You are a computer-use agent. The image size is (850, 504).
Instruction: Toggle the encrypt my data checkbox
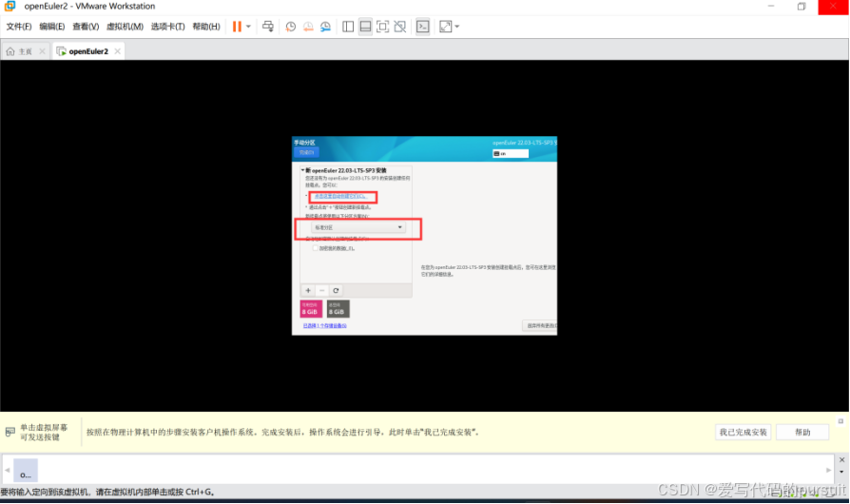click(x=315, y=248)
